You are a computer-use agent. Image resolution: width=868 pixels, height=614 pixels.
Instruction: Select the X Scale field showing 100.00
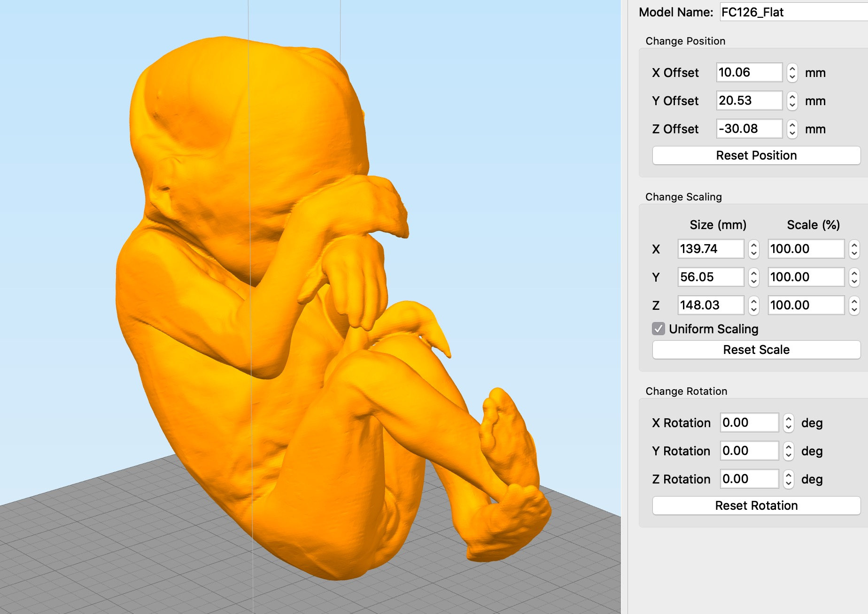pyautogui.click(x=806, y=249)
